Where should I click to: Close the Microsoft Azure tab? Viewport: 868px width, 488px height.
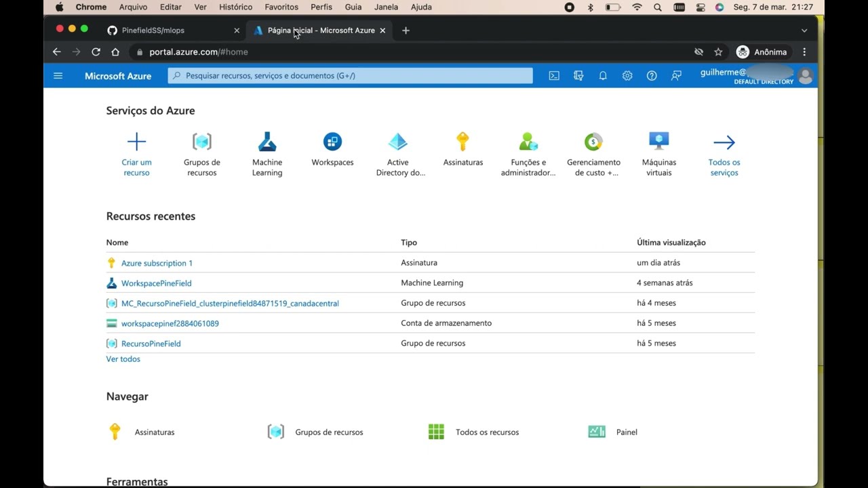[x=382, y=30]
